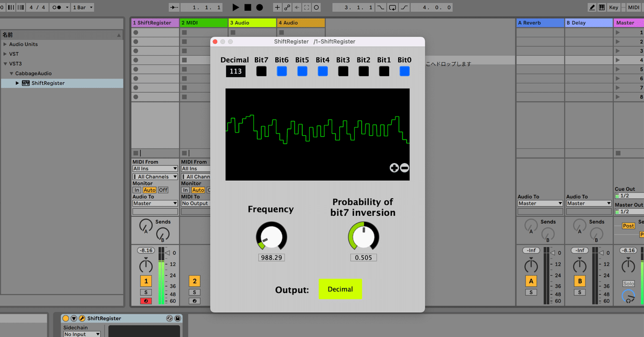644x337 pixels.
Task: Toggle track 2 activator button
Action: point(194,281)
